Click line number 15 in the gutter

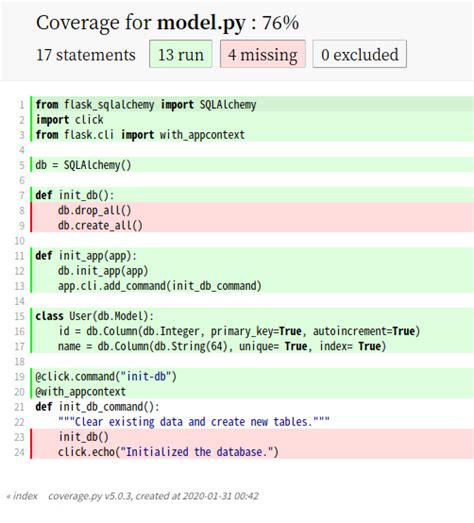pos(19,316)
